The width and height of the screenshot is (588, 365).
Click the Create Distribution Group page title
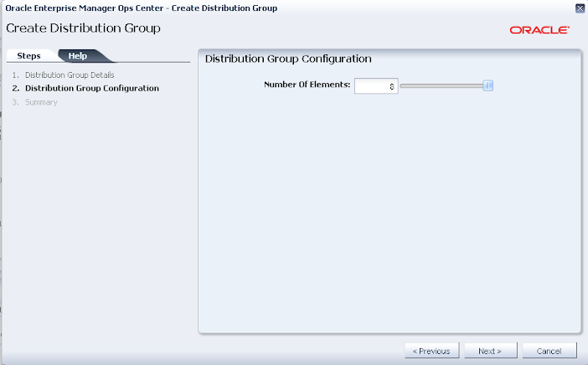coord(83,28)
